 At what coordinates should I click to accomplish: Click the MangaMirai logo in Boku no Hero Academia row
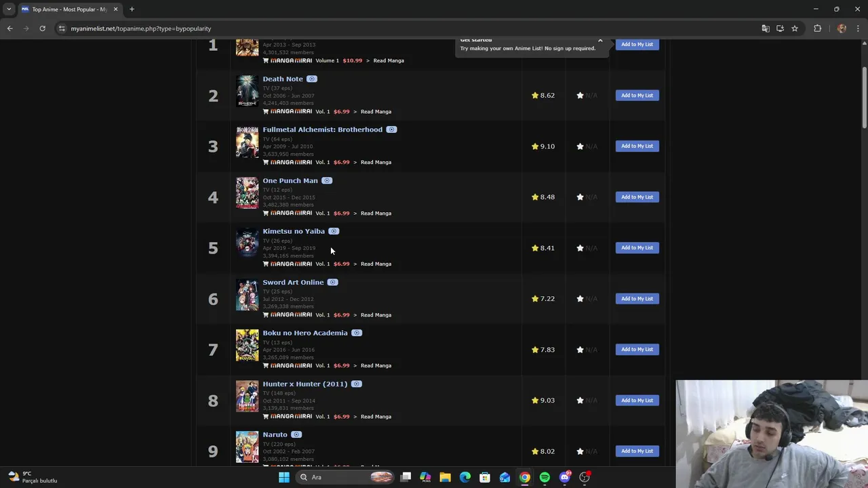291,365
